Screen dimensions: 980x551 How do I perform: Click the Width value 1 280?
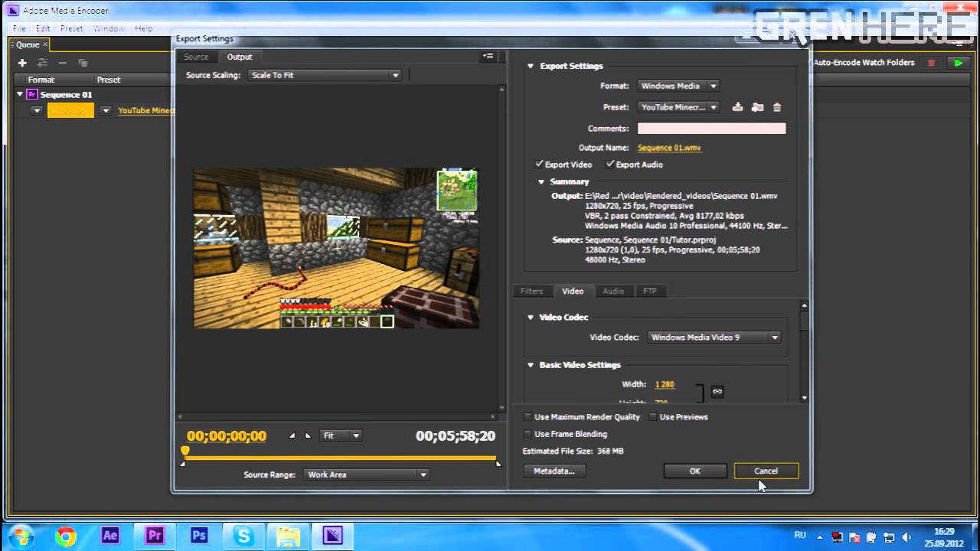(665, 384)
